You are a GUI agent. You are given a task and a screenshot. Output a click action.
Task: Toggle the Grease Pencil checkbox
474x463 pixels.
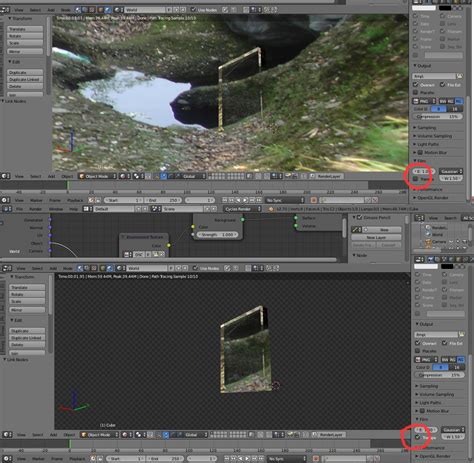click(x=359, y=217)
